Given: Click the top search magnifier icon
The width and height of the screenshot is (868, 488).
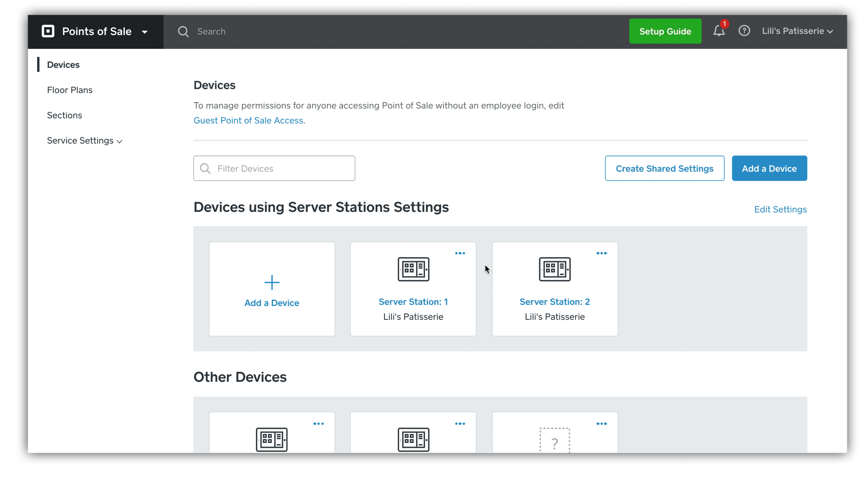Looking at the screenshot, I should pos(183,32).
